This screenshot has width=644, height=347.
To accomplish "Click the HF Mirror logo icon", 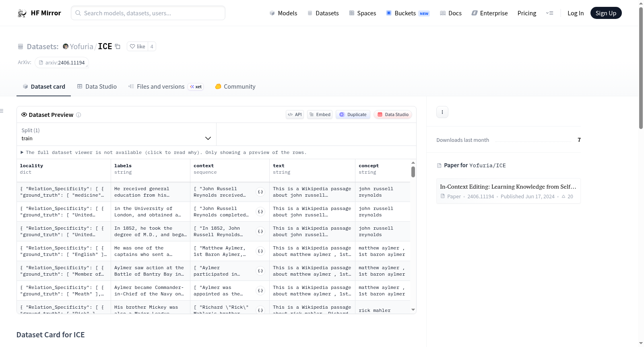I will (x=22, y=13).
